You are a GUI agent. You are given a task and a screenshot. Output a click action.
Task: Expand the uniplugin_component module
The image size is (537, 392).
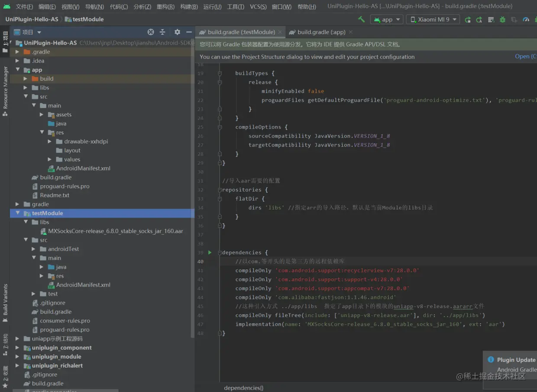[17, 348]
